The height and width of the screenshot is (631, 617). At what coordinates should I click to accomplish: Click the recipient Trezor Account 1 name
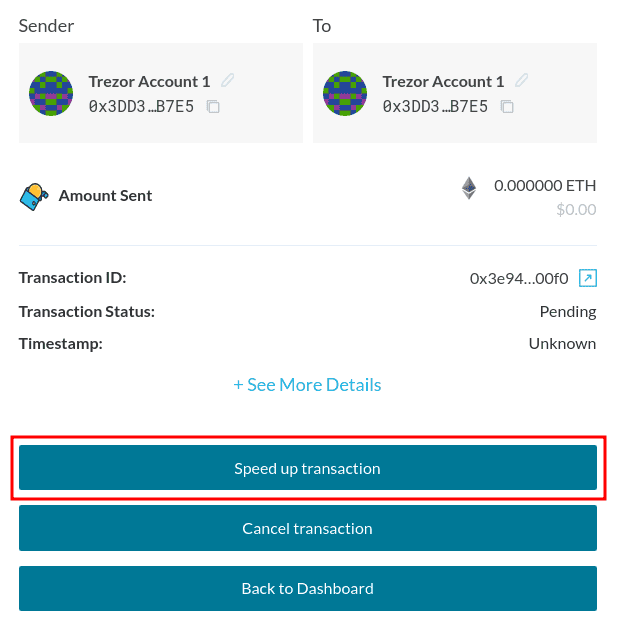443,82
